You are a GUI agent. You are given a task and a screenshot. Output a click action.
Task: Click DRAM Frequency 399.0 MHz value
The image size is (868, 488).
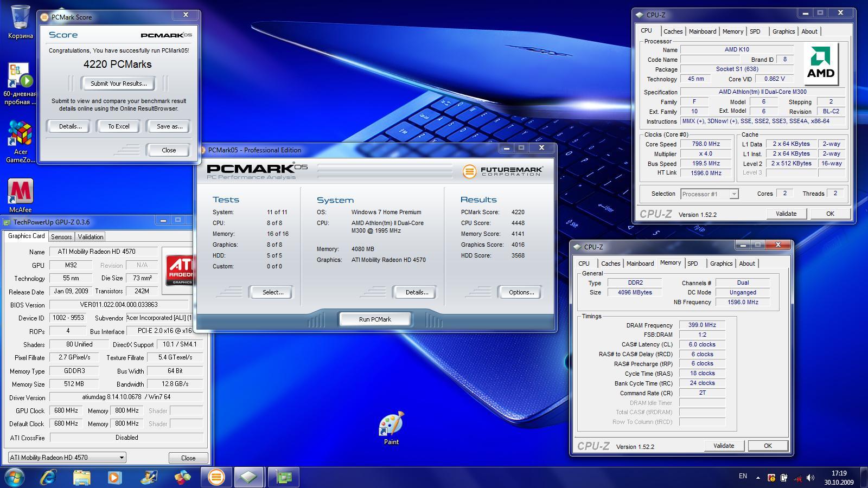[702, 325]
